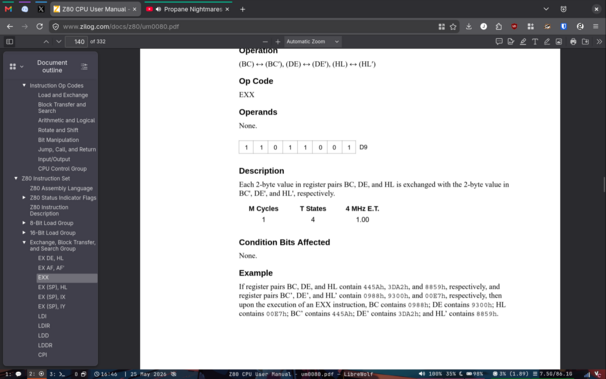606x379 pixels.
Task: Open the PDF viewer tools overflow menu
Action: (599, 41)
